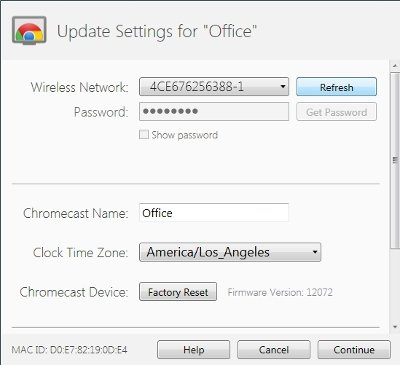Open the Wireless Network dropdown
The height and width of the screenshot is (365, 400).
(x=214, y=87)
